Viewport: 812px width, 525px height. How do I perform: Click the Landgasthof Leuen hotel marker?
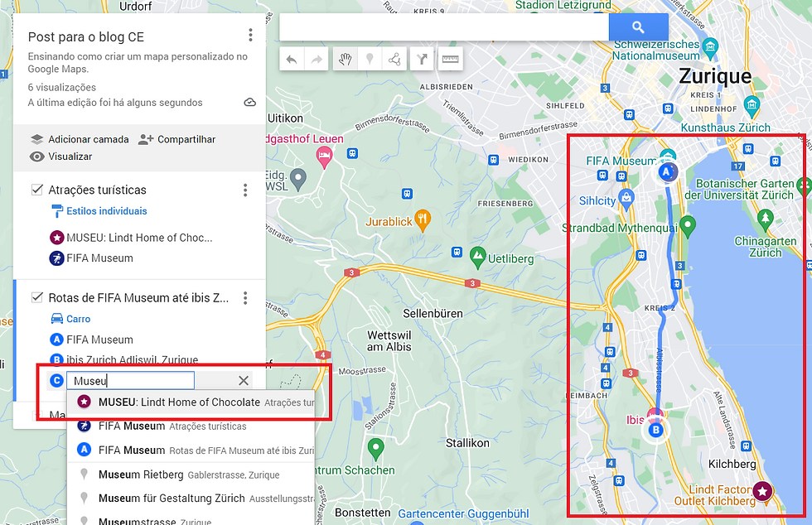click(324, 157)
